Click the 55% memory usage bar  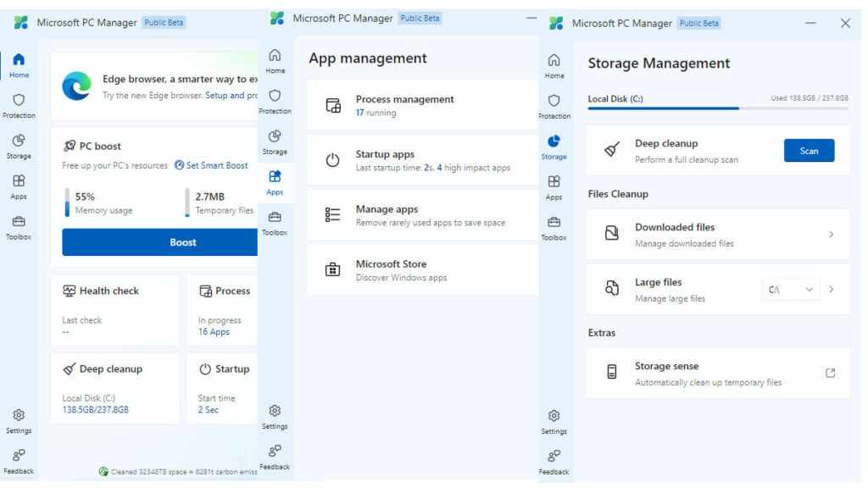pos(67,202)
